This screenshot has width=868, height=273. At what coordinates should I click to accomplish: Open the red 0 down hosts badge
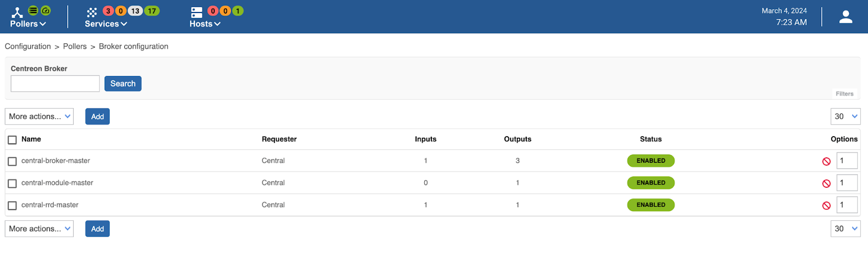(x=213, y=11)
